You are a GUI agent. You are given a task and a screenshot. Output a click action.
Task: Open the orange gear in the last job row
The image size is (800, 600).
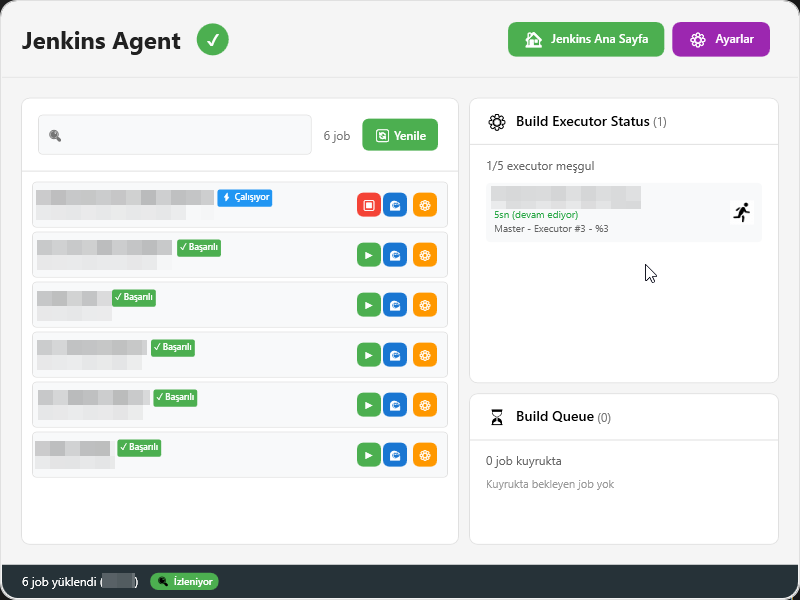click(425, 455)
